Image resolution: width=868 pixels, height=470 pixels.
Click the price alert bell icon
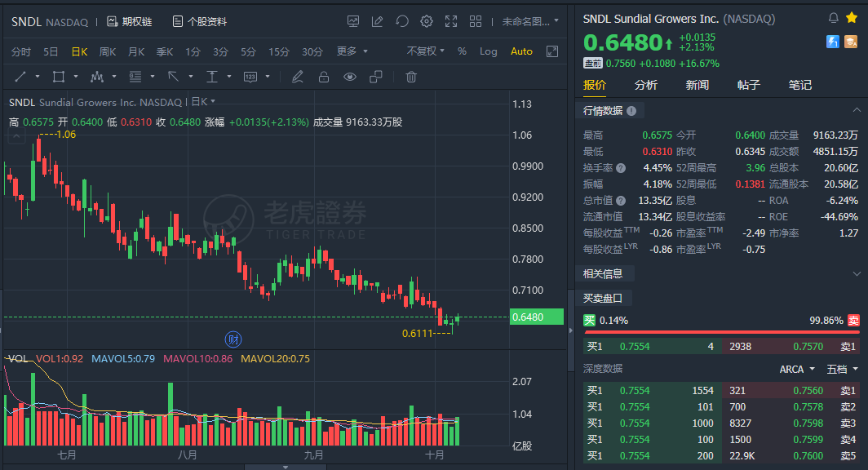(x=833, y=18)
